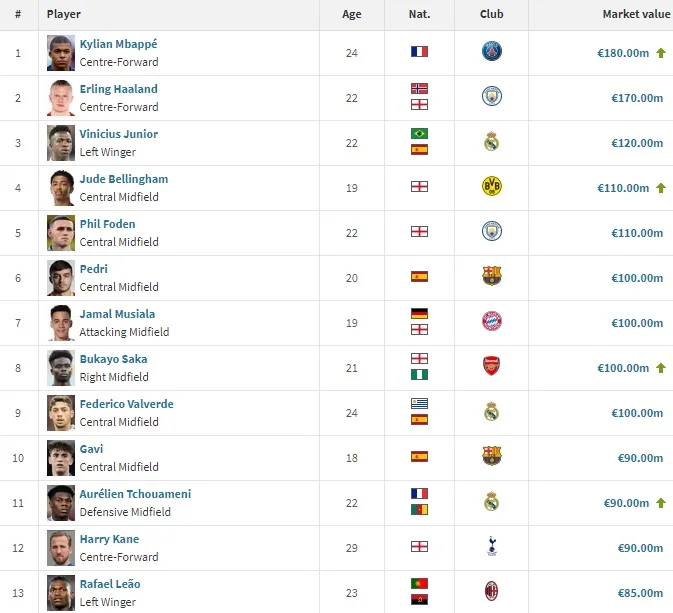Click Barcelona crest in Pedri's row

[491, 277]
